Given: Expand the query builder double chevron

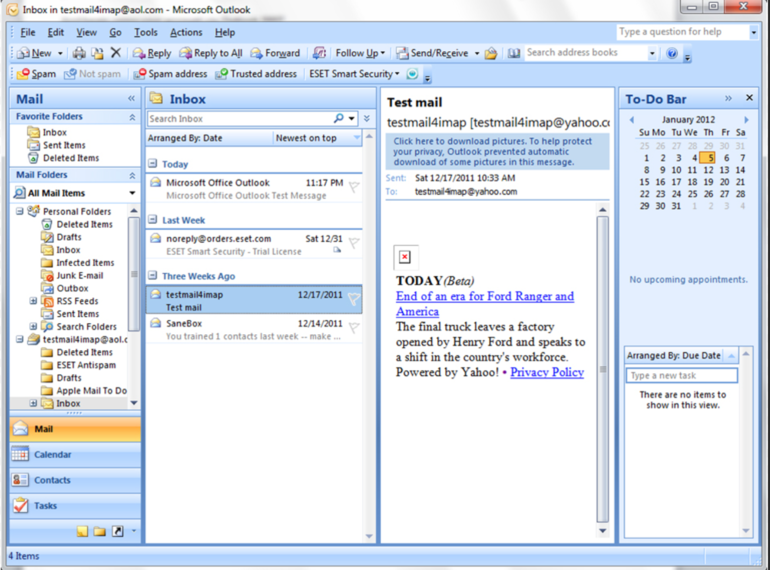Looking at the screenshot, I should [367, 118].
